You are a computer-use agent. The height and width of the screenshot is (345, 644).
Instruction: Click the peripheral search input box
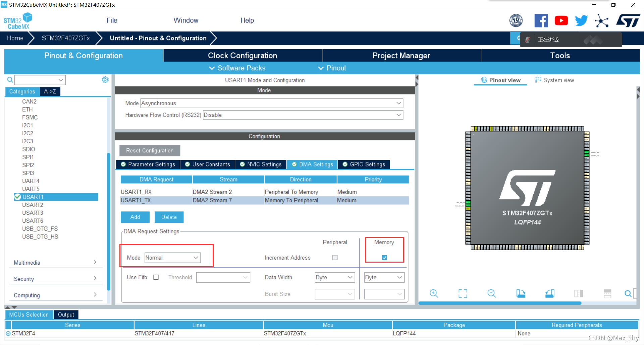click(x=40, y=80)
